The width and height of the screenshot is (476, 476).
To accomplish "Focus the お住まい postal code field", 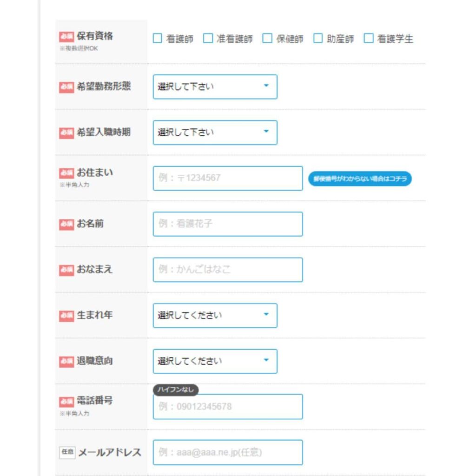I will point(228,178).
